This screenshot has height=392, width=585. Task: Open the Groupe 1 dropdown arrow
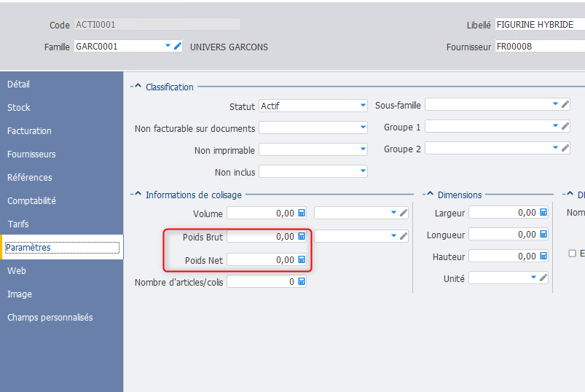coord(555,126)
